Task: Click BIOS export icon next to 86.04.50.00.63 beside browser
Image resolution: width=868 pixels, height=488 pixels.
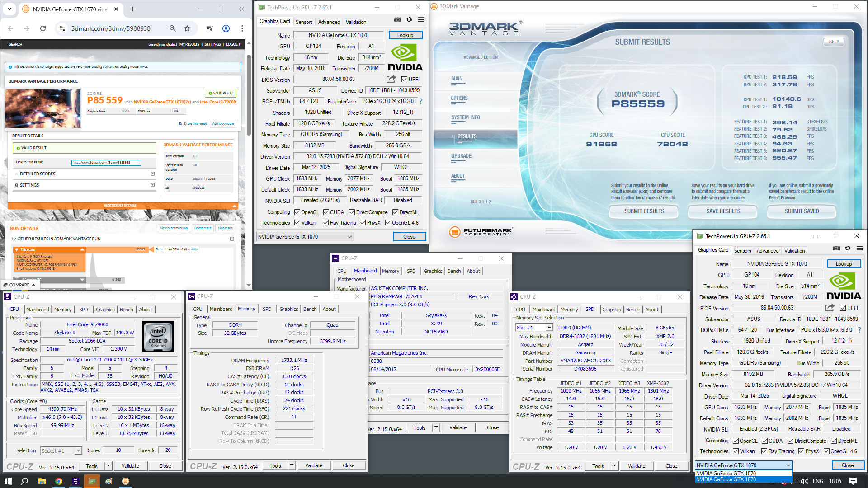Action: tap(391, 79)
